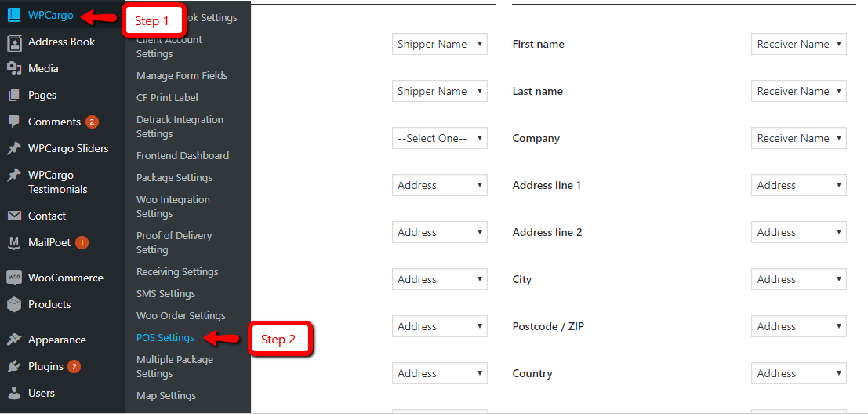The height and width of the screenshot is (414, 868).
Task: Open the First name Receiver Name dropdown
Action: 799,44
